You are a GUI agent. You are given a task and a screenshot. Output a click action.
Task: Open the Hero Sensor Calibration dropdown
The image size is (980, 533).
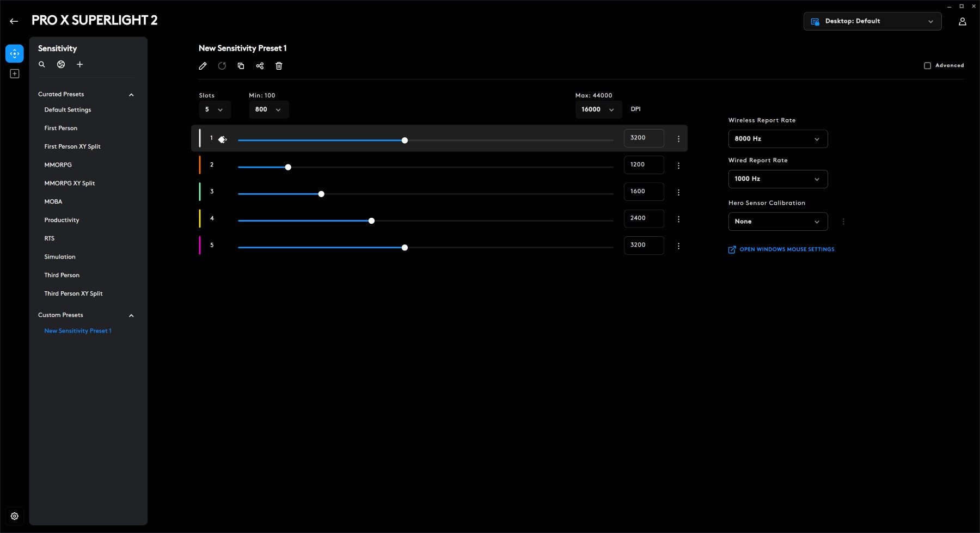pos(777,222)
